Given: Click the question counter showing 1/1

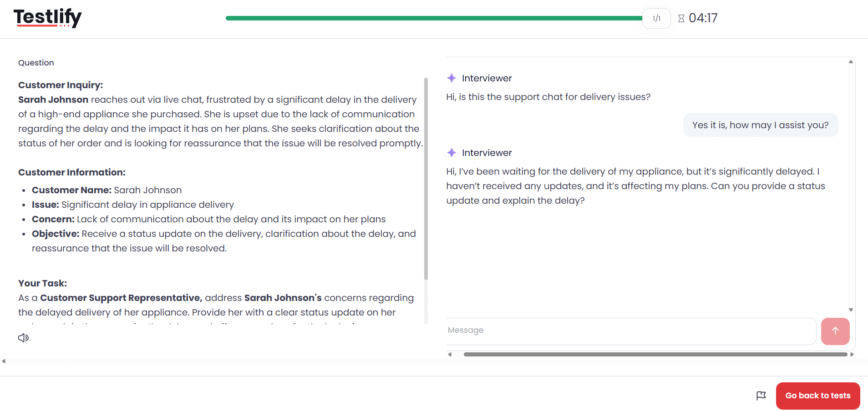Looking at the screenshot, I should tap(656, 18).
